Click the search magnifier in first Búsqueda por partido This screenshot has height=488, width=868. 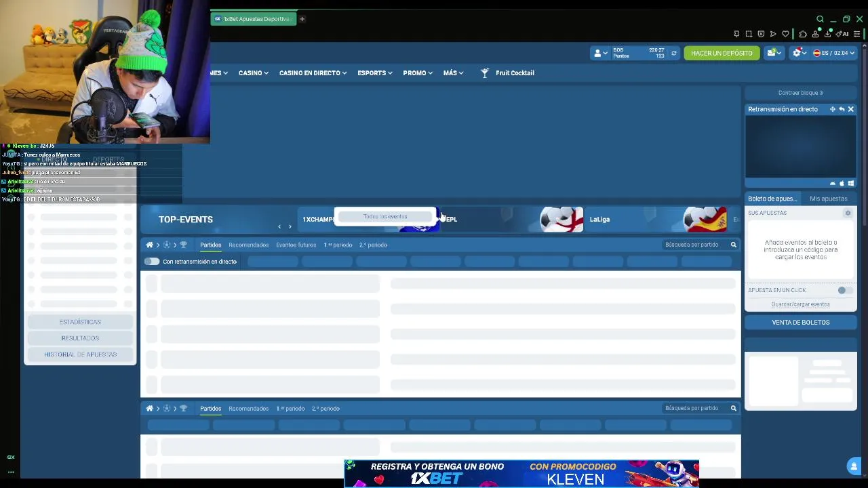point(733,245)
